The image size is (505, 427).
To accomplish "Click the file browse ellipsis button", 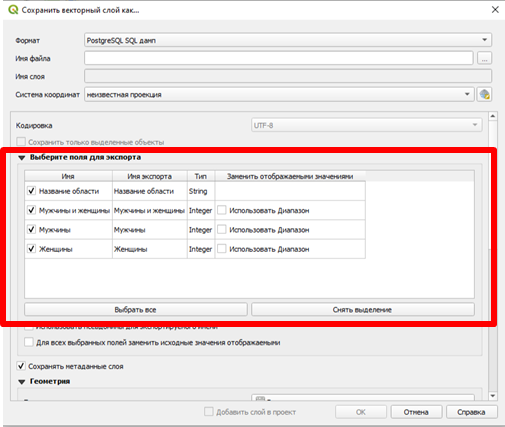I will click(x=484, y=58).
